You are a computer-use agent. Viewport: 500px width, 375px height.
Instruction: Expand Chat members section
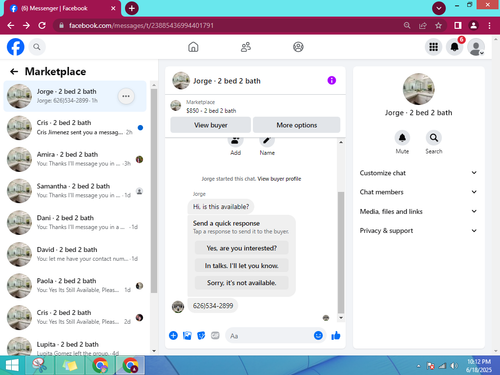click(x=418, y=192)
